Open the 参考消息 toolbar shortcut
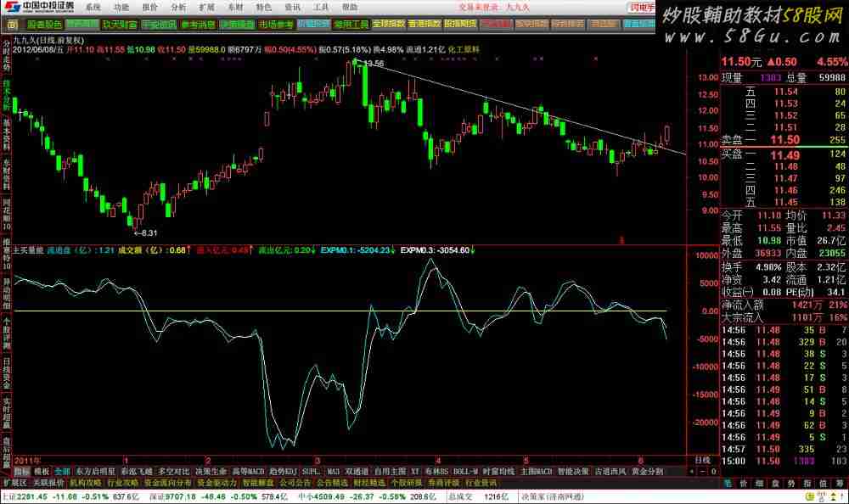Viewport: 849px width, 504px height. 197,25
